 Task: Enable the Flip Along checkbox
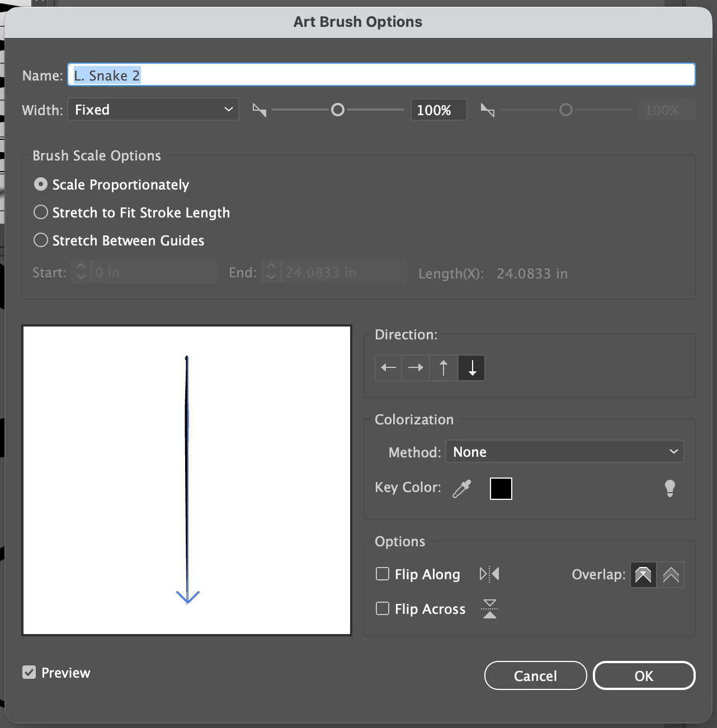pyautogui.click(x=383, y=574)
